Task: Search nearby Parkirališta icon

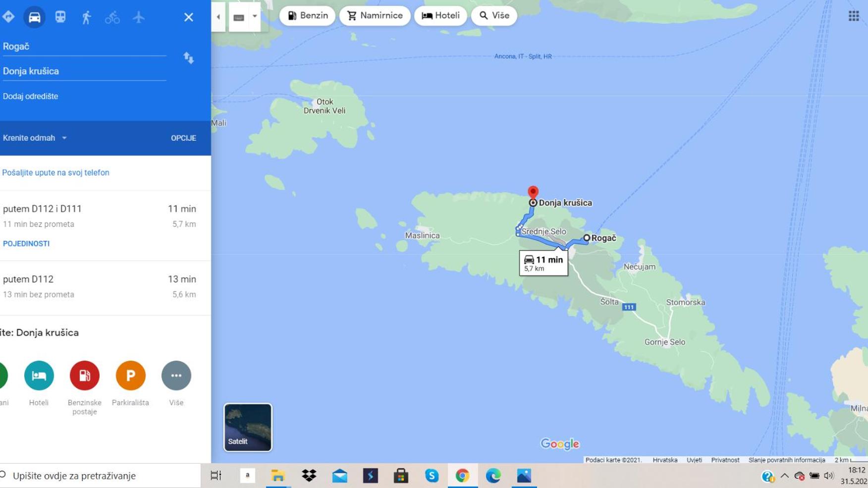Action: tap(131, 376)
